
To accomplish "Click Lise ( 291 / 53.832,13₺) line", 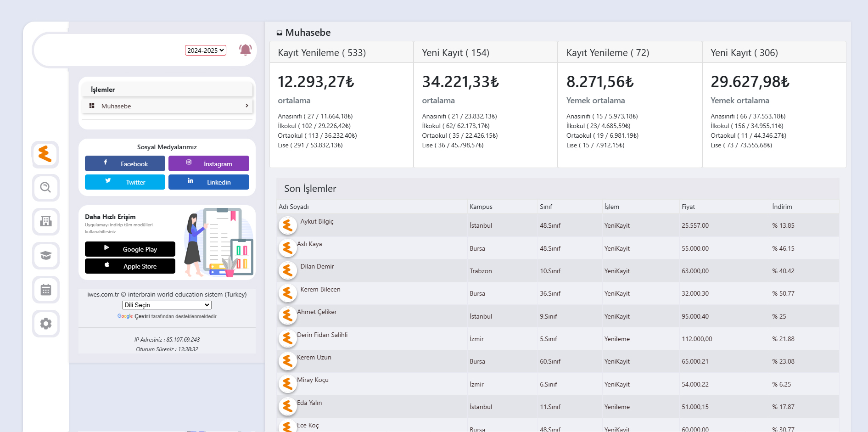I will click(x=310, y=145).
